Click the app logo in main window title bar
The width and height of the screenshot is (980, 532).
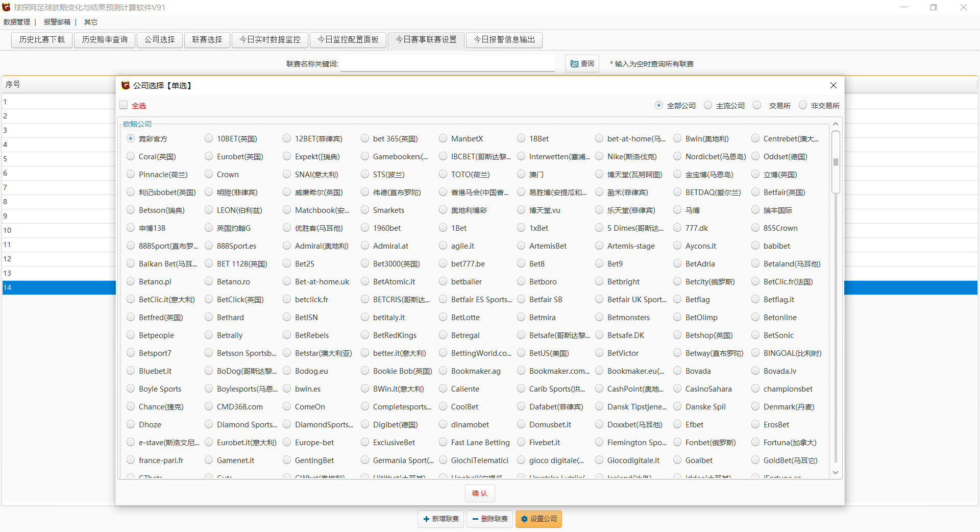[x=6, y=7]
